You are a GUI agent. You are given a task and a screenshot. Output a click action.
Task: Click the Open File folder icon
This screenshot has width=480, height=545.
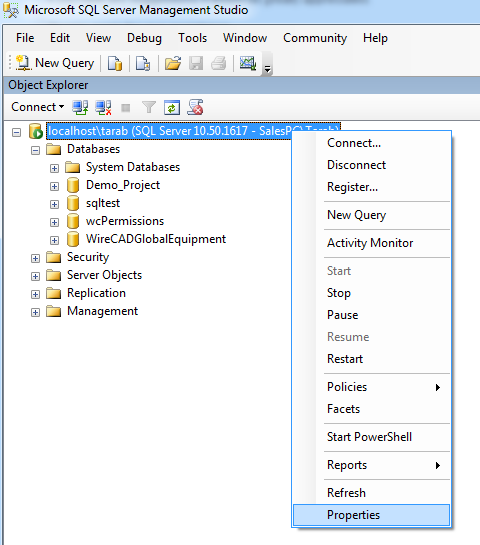pyautogui.click(x=173, y=63)
